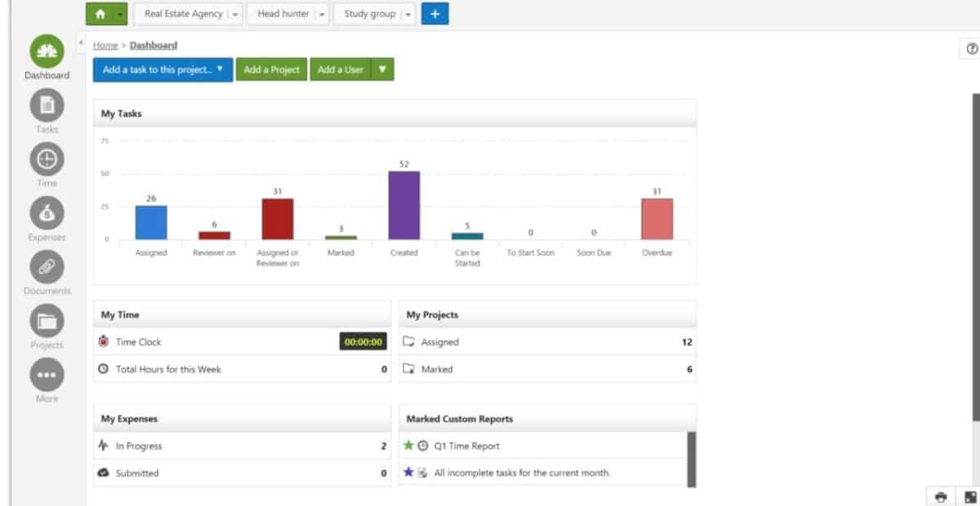Click the print icon at bottom right
The height and width of the screenshot is (506, 980).
[941, 496]
